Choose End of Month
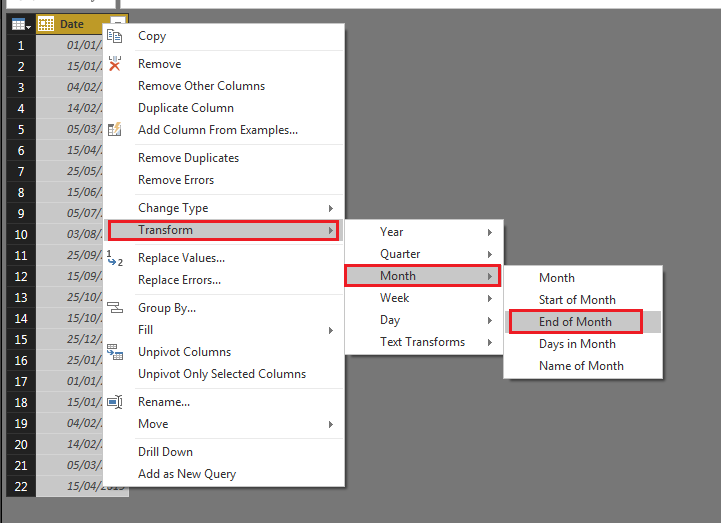 point(583,322)
